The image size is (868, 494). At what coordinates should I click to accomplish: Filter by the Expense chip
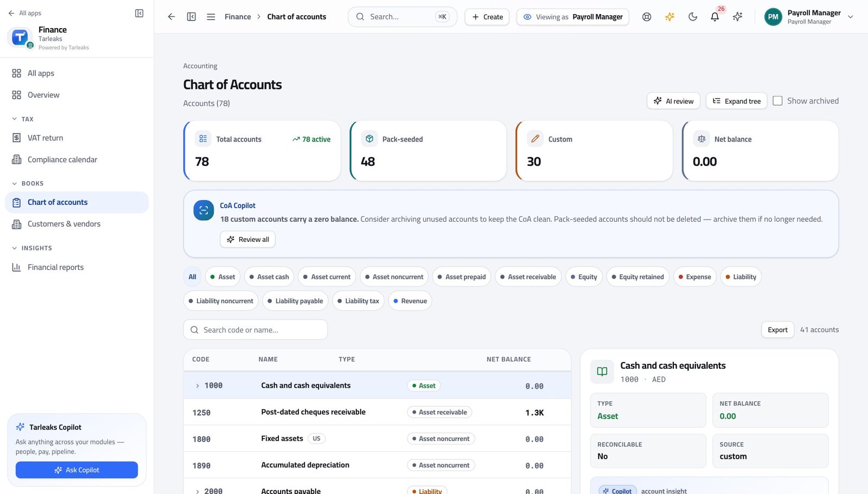tap(694, 277)
